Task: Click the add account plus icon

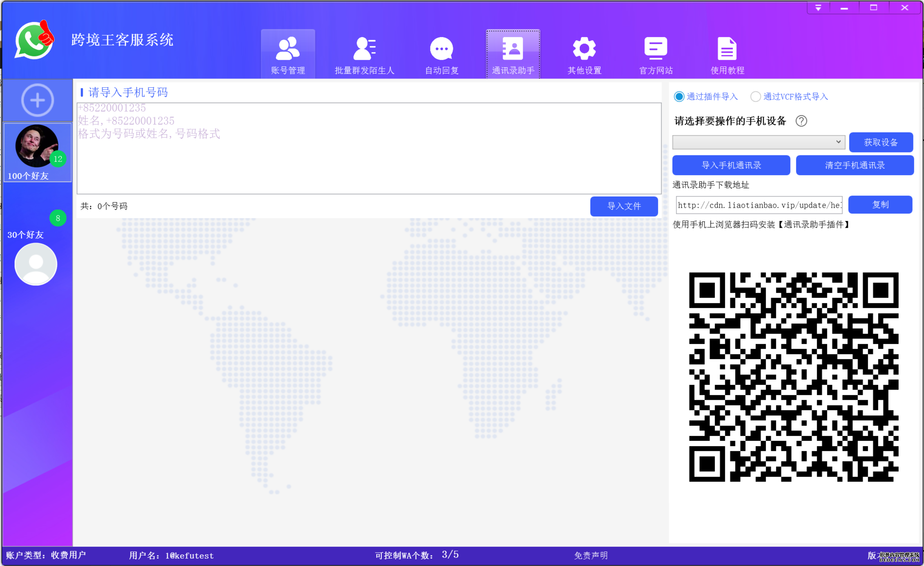Action: [37, 101]
